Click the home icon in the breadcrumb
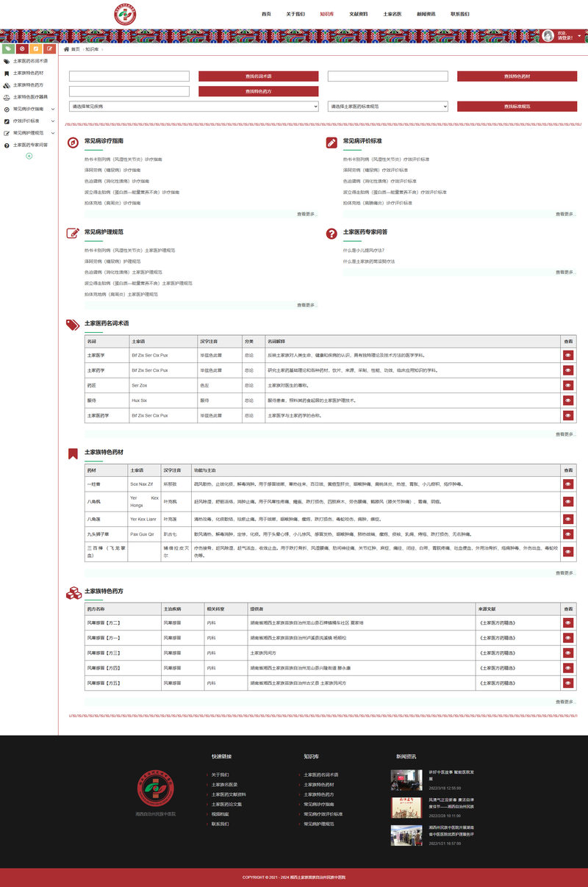 (x=67, y=49)
